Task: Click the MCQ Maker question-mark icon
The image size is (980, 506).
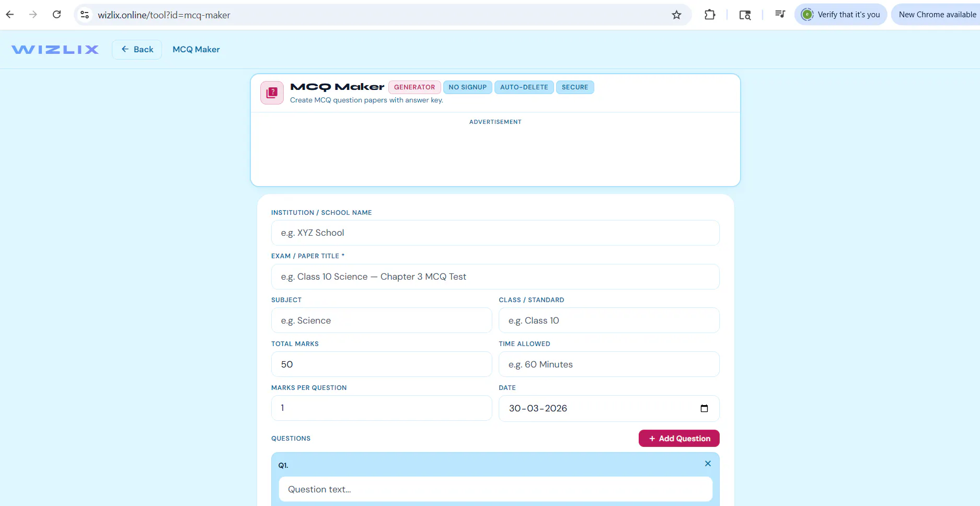Action: coord(272,93)
